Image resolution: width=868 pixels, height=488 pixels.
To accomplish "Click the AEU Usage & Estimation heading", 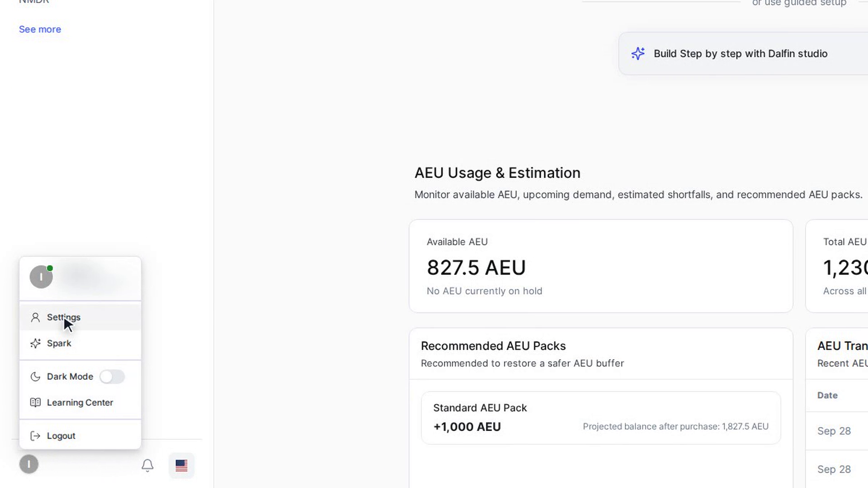I will 497,173.
